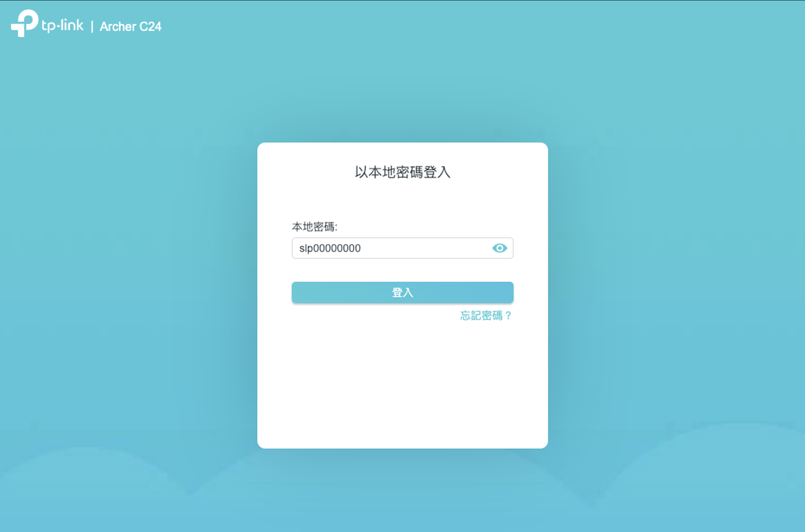Click the 本地密碼 password input field
This screenshot has height=532, width=805.
click(402, 248)
